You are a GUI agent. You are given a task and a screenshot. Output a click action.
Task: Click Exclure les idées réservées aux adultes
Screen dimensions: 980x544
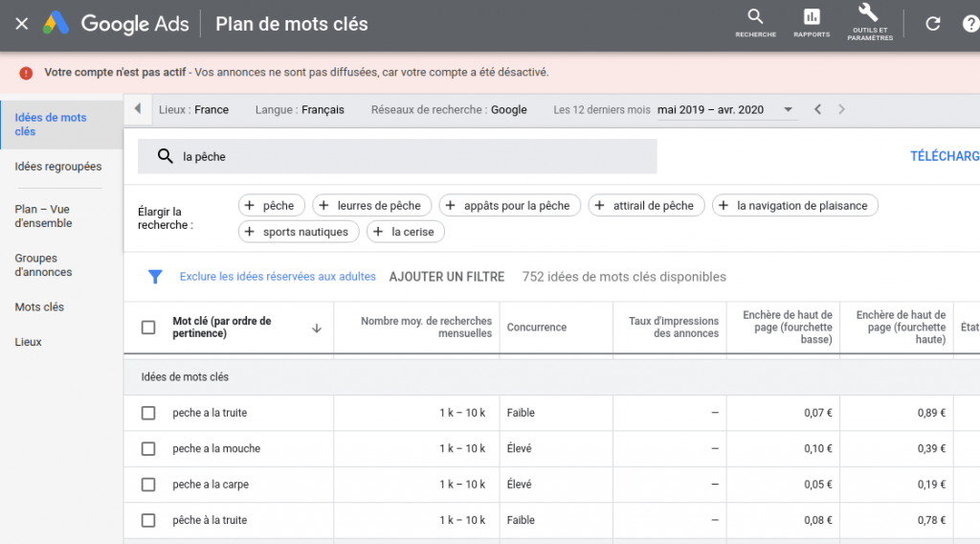[x=278, y=277]
